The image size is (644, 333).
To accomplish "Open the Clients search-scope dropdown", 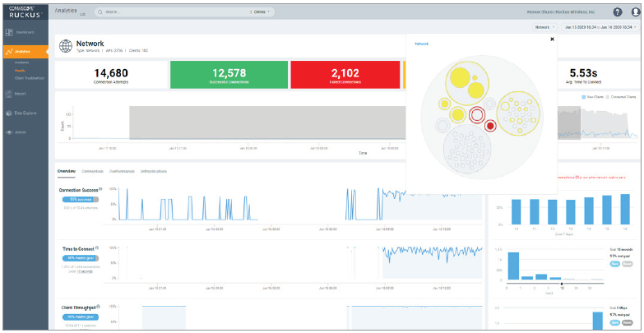I will [x=262, y=12].
